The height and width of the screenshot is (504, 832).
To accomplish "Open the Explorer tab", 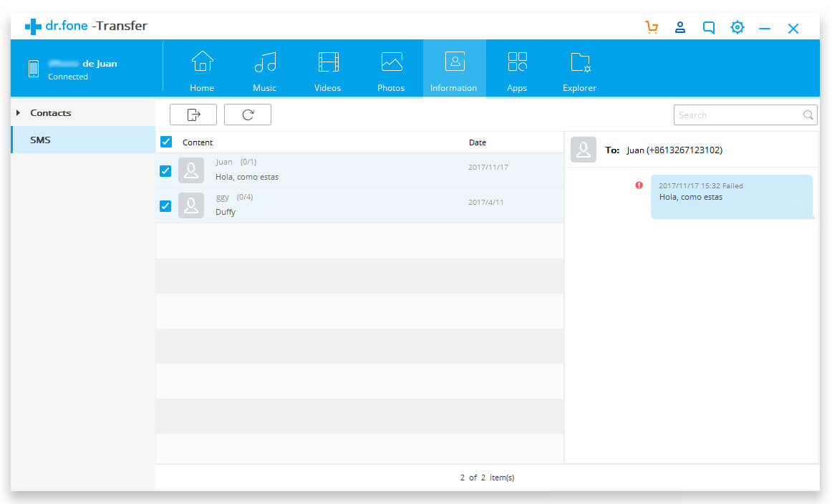I will (x=579, y=71).
